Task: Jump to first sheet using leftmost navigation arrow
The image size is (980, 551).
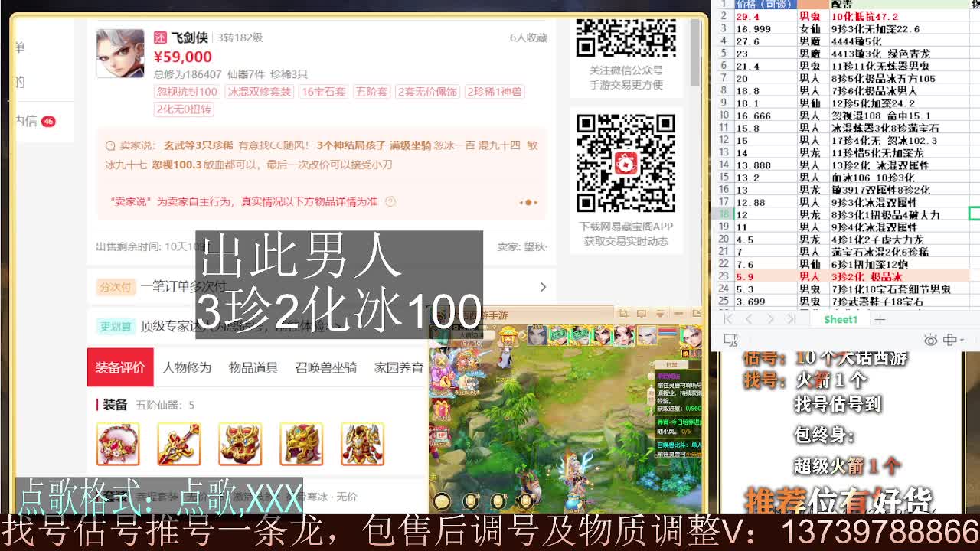Action: [727, 319]
